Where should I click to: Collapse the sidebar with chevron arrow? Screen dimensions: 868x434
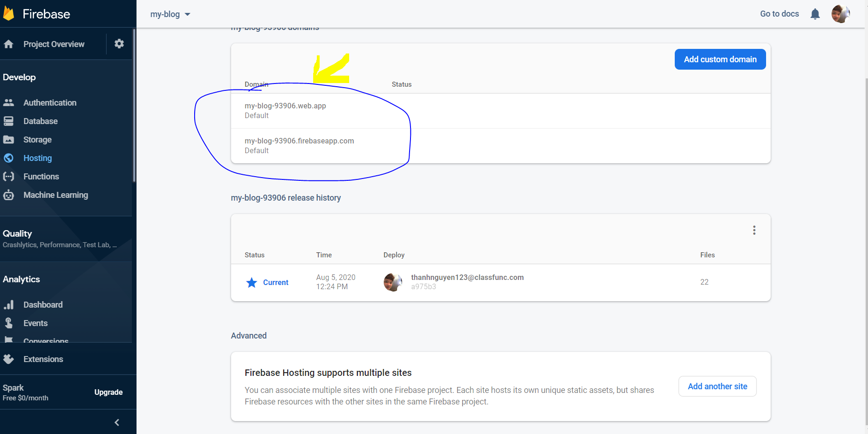(117, 422)
